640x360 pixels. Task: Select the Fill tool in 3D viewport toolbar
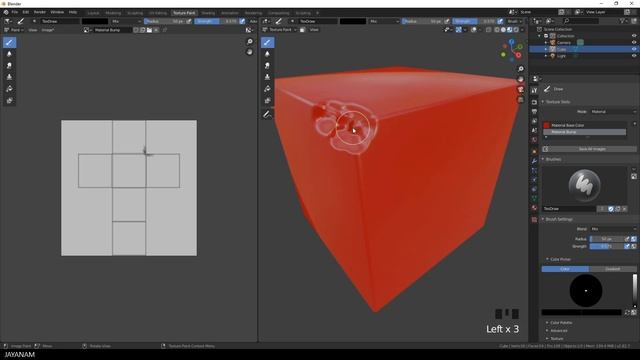pos(267,89)
